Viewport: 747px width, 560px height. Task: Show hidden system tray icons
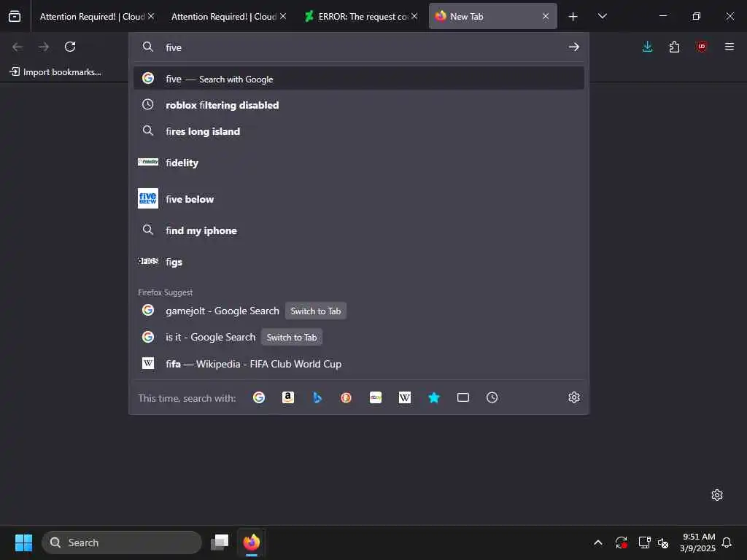click(598, 542)
